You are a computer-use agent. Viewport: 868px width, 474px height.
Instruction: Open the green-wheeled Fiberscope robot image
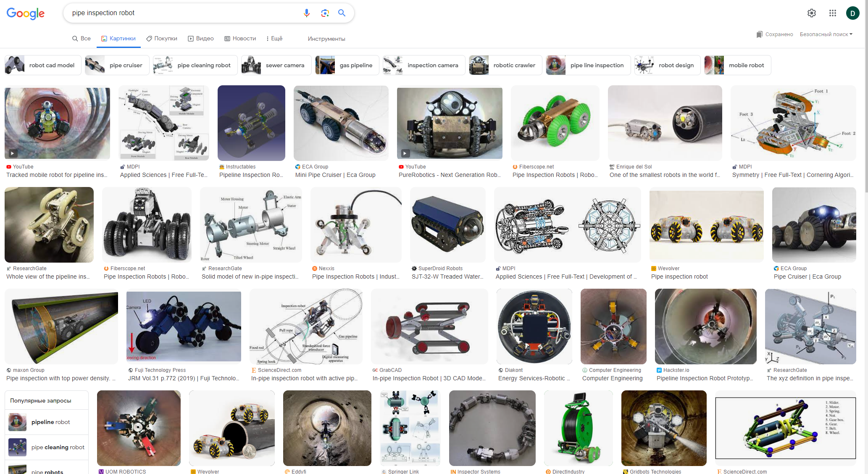pos(555,123)
